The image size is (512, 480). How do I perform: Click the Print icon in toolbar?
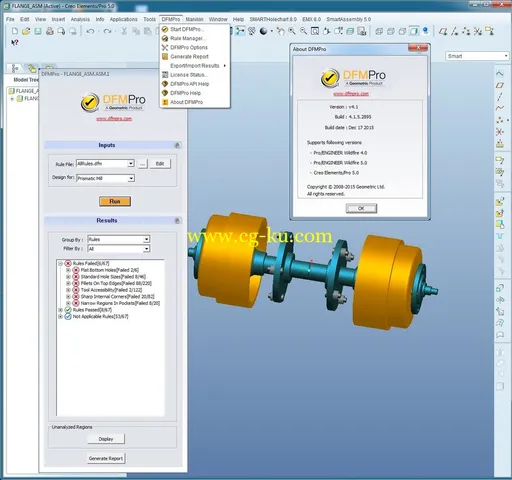coord(50,31)
